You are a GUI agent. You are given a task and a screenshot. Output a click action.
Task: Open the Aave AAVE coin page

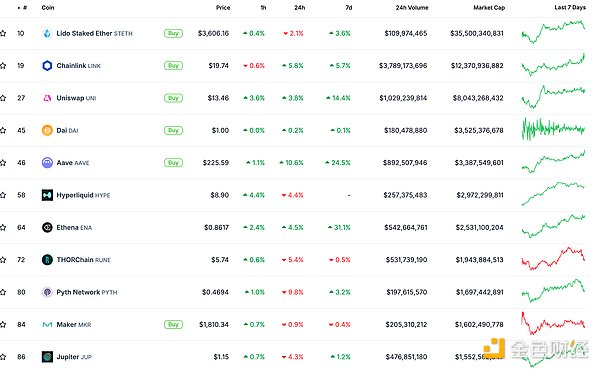click(73, 163)
